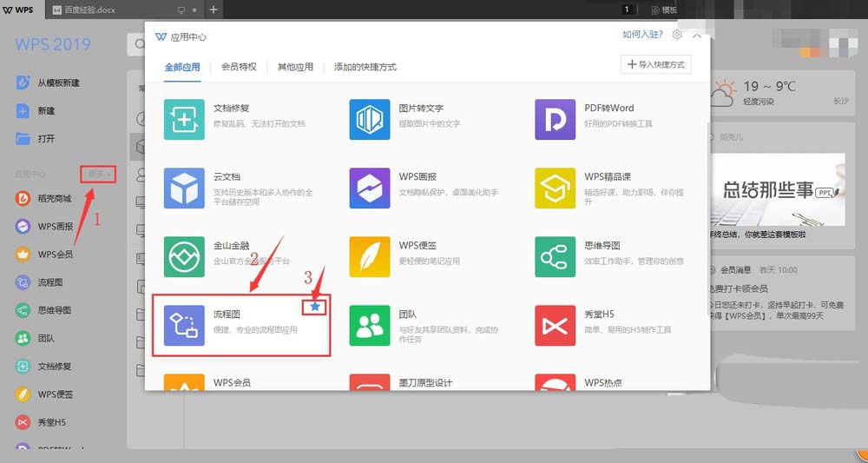
Task: Click the 免费打卡领会员 message title
Action: 739,288
